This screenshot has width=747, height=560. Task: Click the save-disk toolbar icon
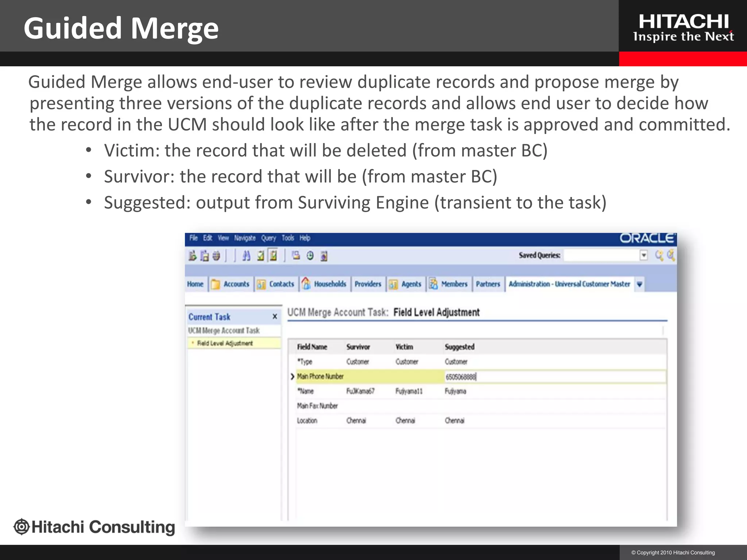coord(205,256)
